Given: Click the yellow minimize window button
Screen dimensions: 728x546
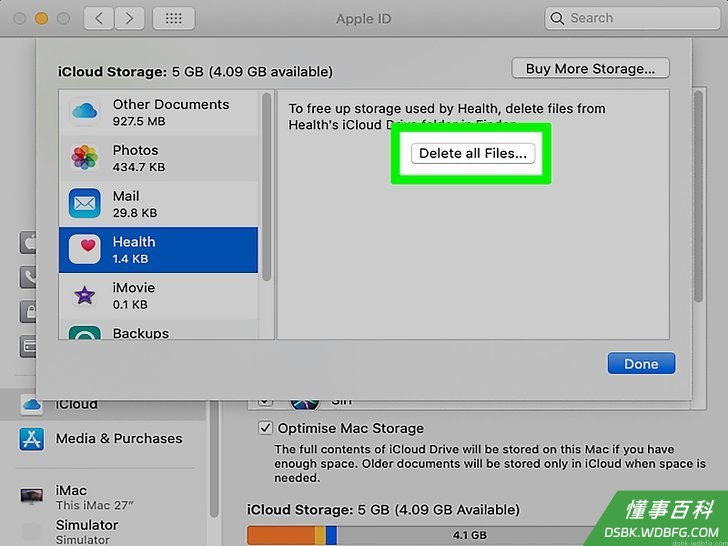Looking at the screenshot, I should pos(41,19).
